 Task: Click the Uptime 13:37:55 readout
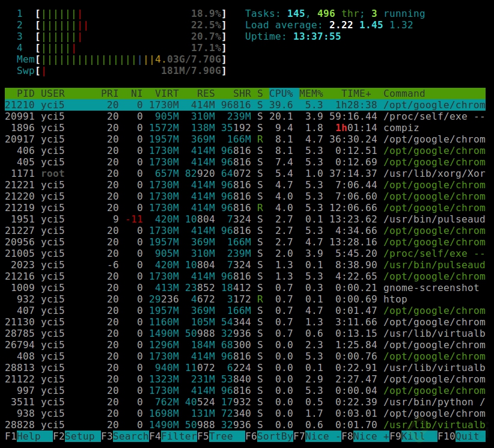(x=293, y=37)
